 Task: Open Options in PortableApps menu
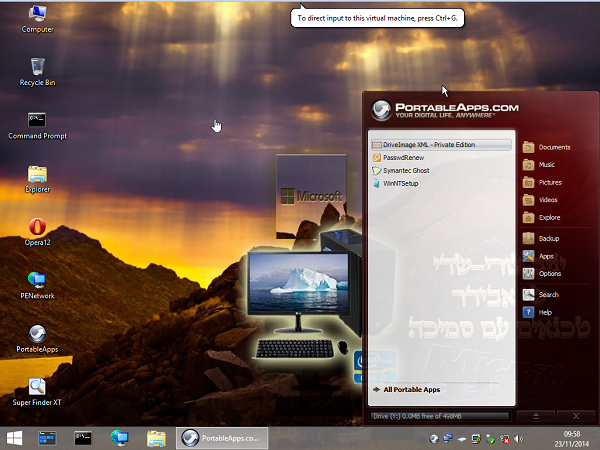542,274
